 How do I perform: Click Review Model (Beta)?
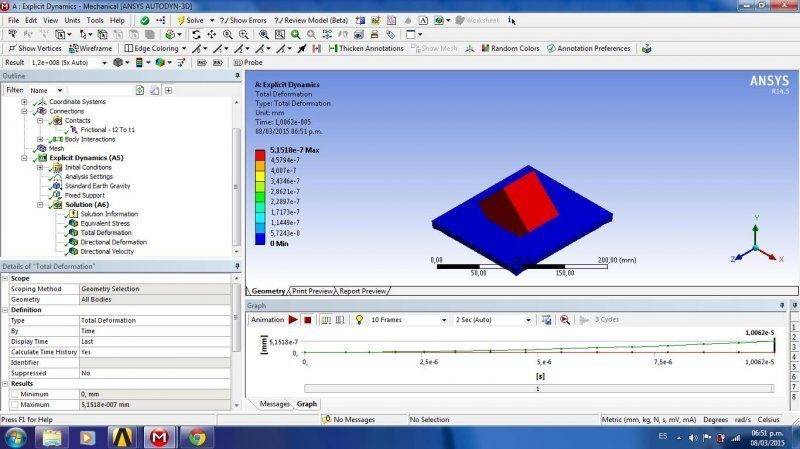click(311, 20)
